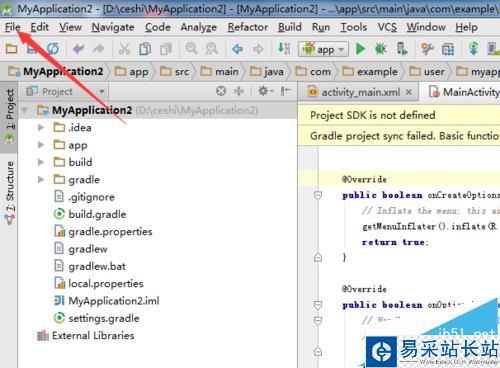Open the app run configuration dropdown
The width and height of the screenshot is (500, 368).
(x=323, y=49)
